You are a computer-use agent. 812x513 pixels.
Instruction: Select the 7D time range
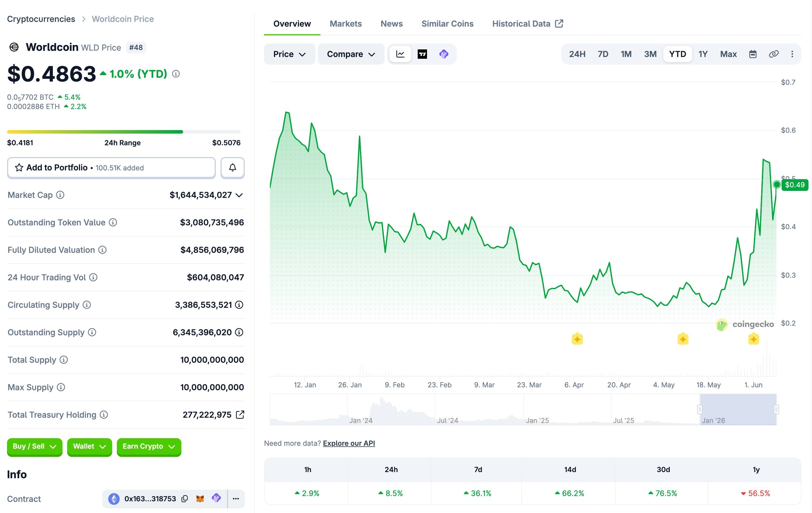click(x=603, y=54)
